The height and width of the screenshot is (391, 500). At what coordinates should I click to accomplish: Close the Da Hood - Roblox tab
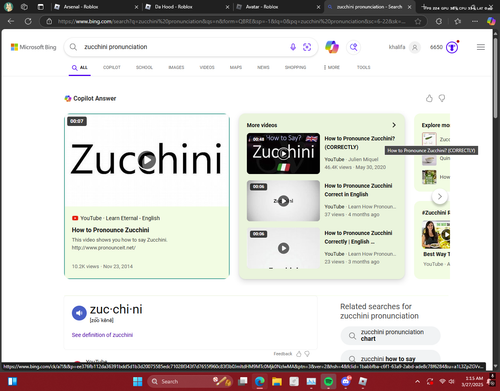227,7
